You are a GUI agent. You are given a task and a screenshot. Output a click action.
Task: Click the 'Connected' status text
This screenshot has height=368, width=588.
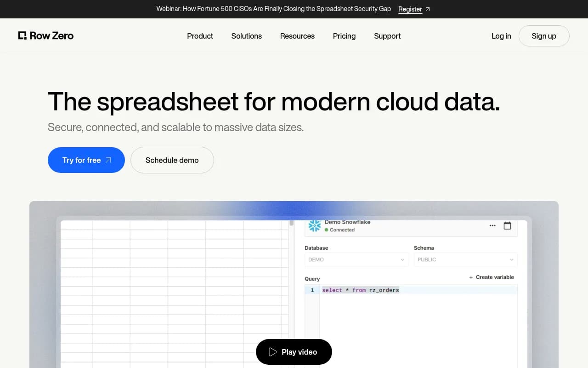(x=342, y=230)
